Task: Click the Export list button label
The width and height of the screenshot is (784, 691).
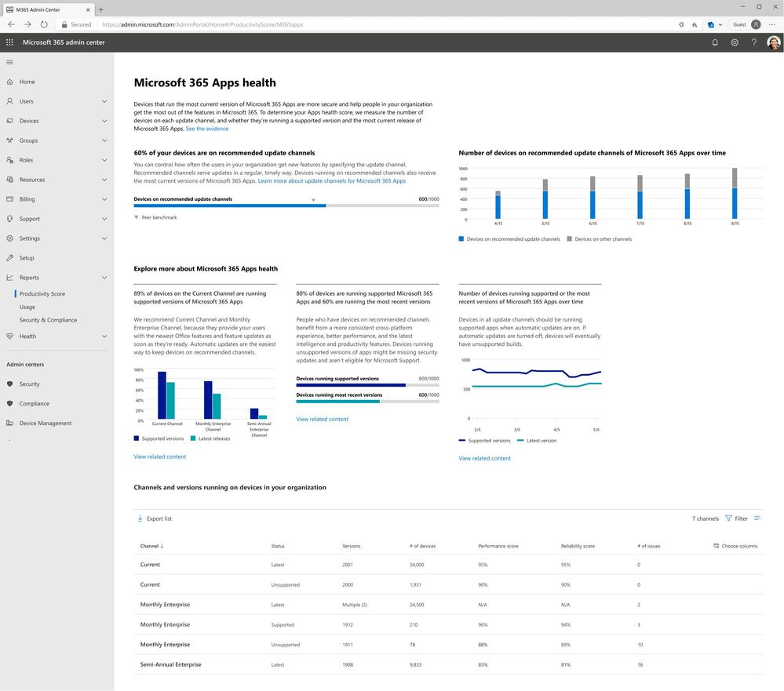Action: [x=159, y=518]
